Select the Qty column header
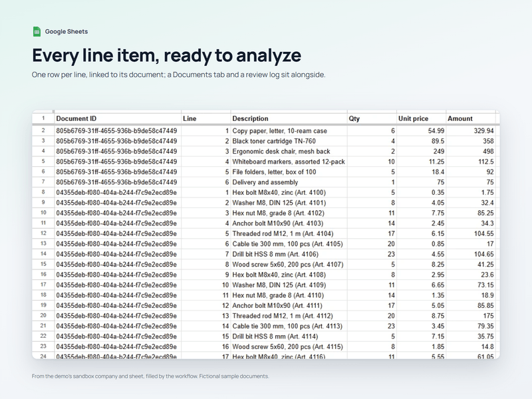 pos(372,118)
